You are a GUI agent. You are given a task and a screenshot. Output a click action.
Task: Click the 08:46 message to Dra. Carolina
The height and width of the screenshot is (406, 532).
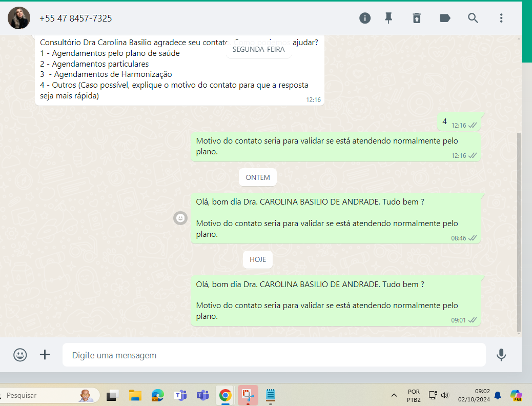click(x=336, y=218)
